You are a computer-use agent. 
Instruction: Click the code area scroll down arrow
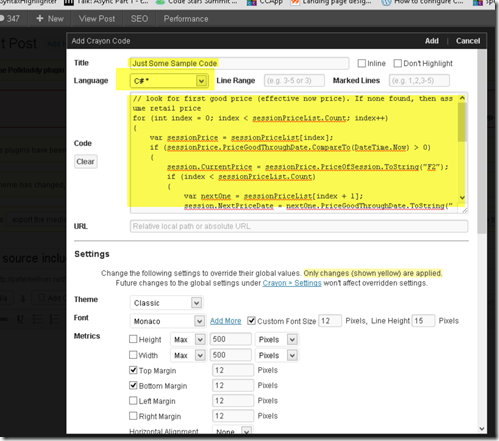462,197
